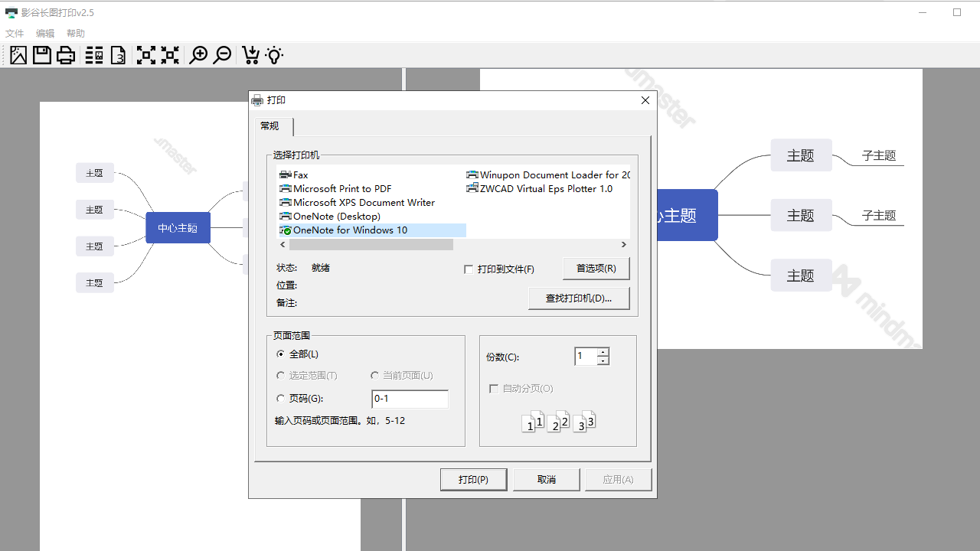Click the lightbulb tips icon
980x551 pixels.
pyautogui.click(x=274, y=55)
